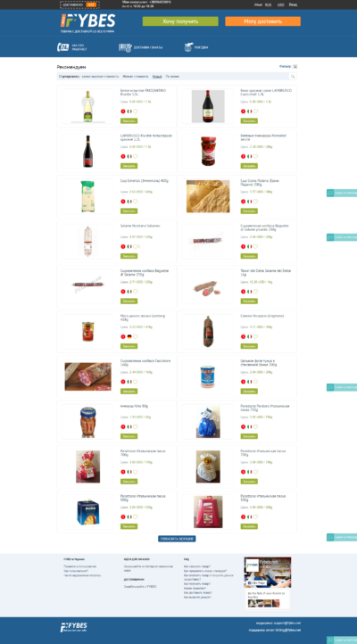
Task: Open the Доставки / заказы barcode icon
Action: click(125, 47)
